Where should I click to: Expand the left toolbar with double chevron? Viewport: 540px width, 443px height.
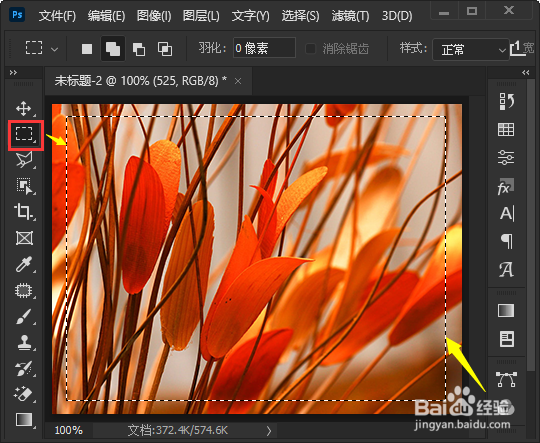13,72
